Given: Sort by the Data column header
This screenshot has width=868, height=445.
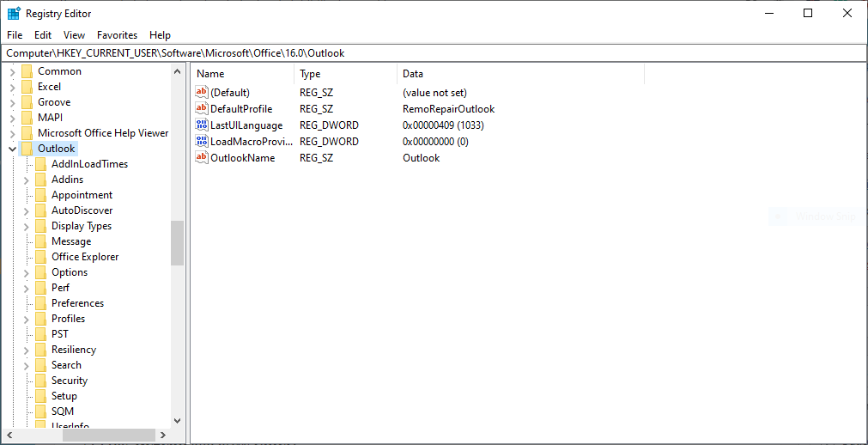Looking at the screenshot, I should pyautogui.click(x=520, y=74).
